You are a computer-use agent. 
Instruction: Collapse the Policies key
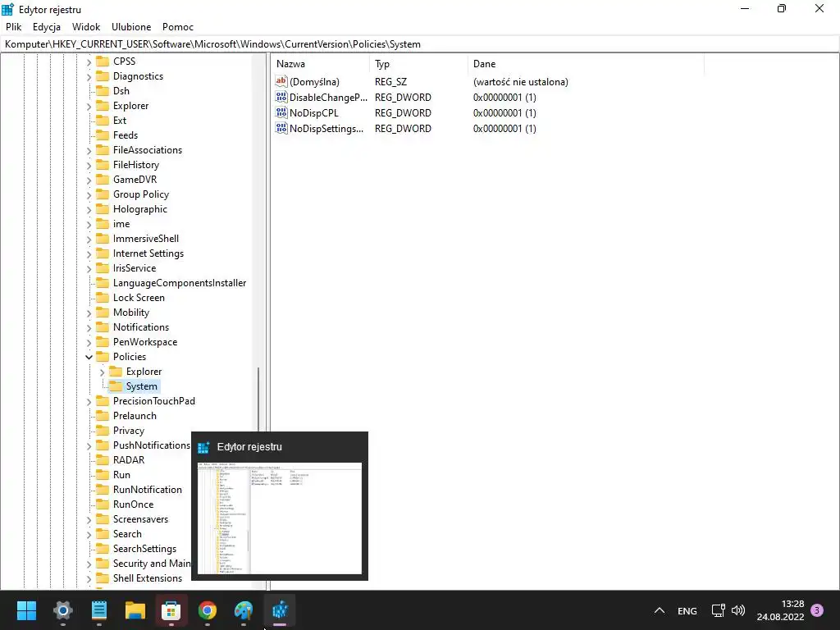click(89, 357)
